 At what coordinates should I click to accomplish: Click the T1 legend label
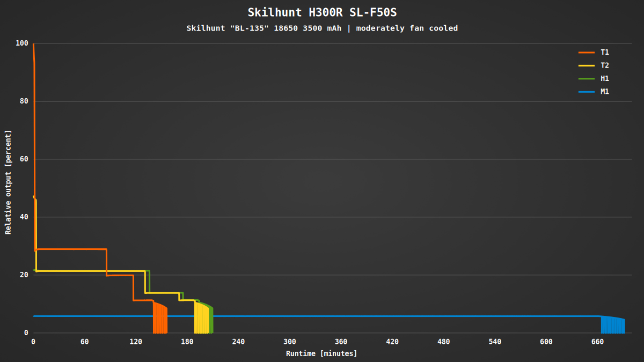(604, 53)
